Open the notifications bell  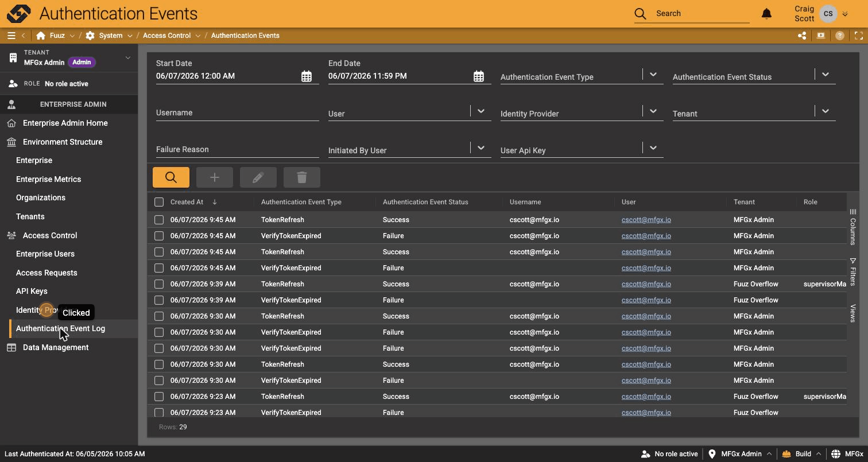pos(766,14)
